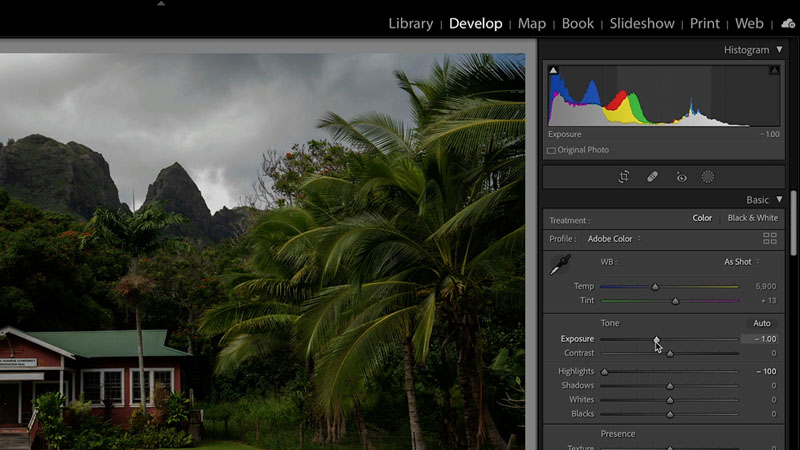The height and width of the screenshot is (450, 800).
Task: Click the Shadows slider handle
Action: click(x=670, y=386)
